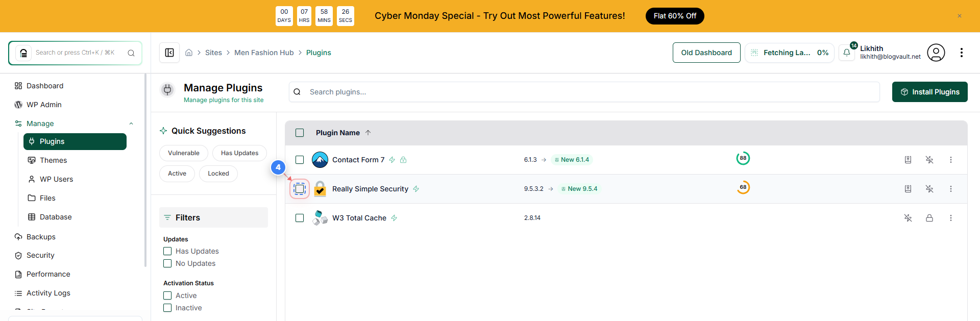Collapse the Manage sidebar section
The width and height of the screenshot is (980, 321).
click(x=131, y=124)
